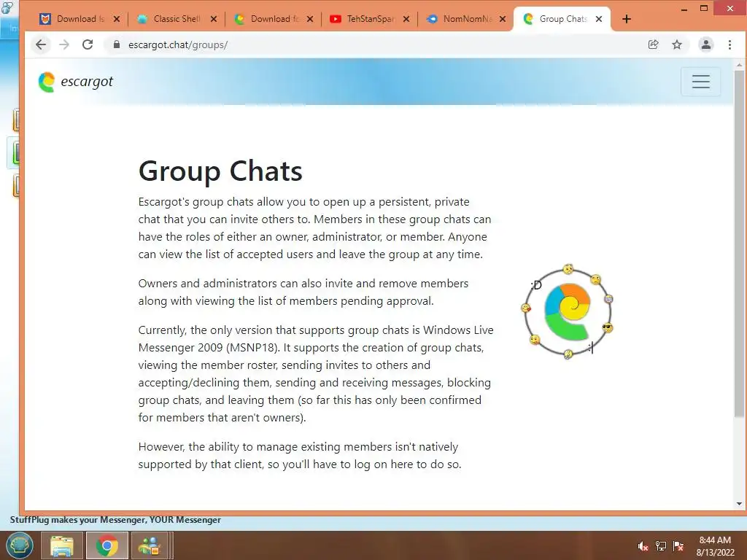This screenshot has height=560, width=747.
Task: Click the scrollbar down arrow
Action: pos(739,503)
